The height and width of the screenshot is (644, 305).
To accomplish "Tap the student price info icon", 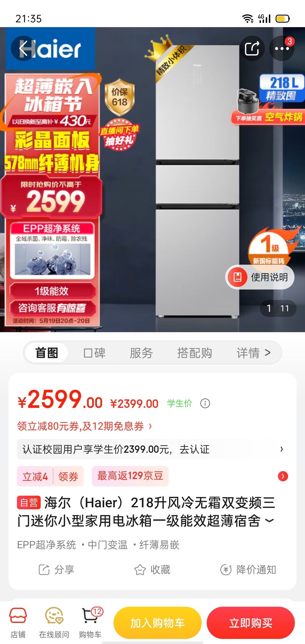I will 205,403.
